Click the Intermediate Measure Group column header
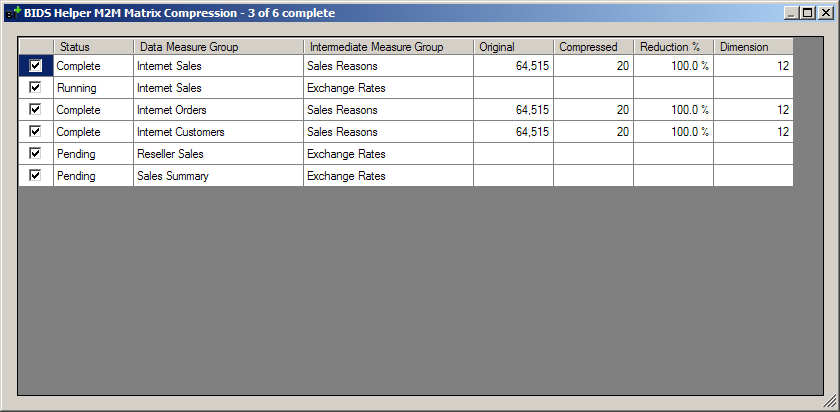 tap(388, 47)
